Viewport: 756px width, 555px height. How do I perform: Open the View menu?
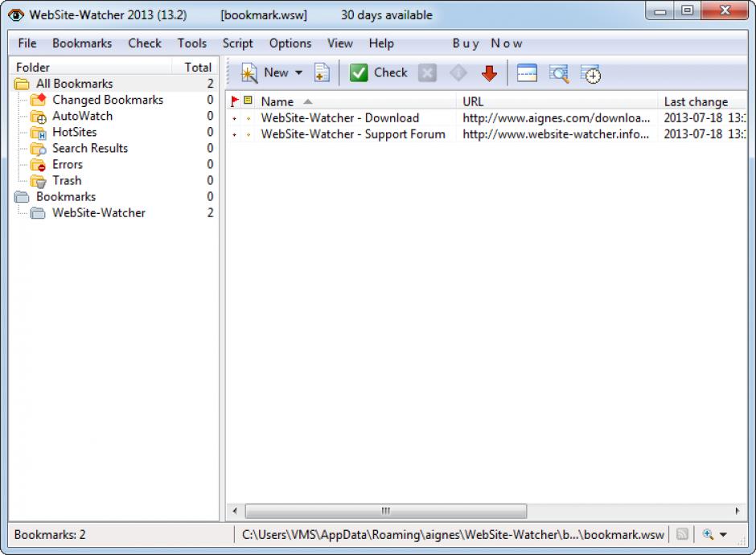pos(340,43)
